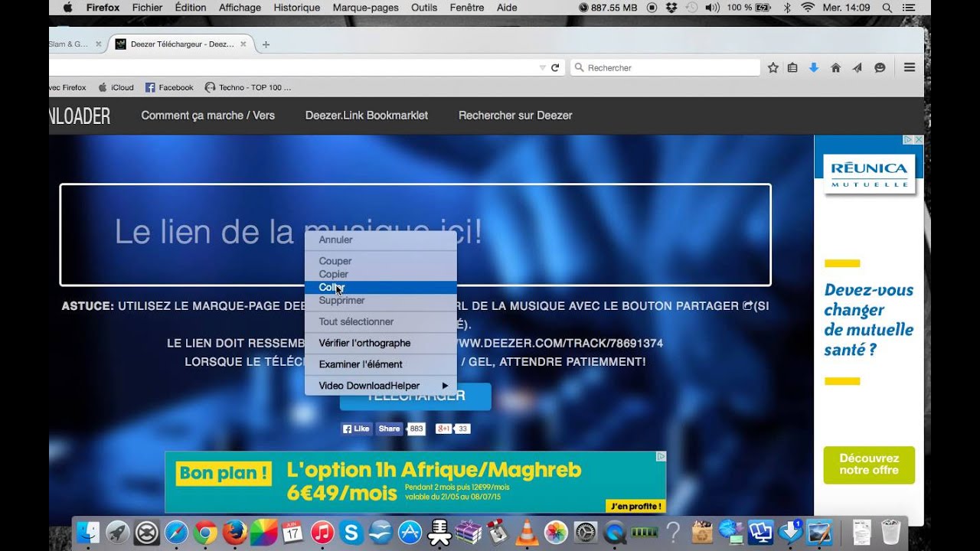Choose Tout sélectionner in context menu
Viewport: 980px width, 551px height.
381,322
